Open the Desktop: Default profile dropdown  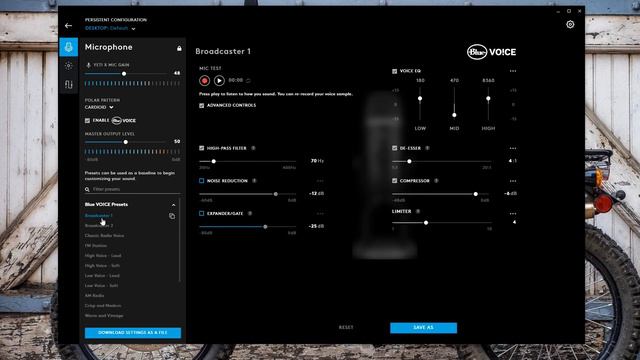110,28
